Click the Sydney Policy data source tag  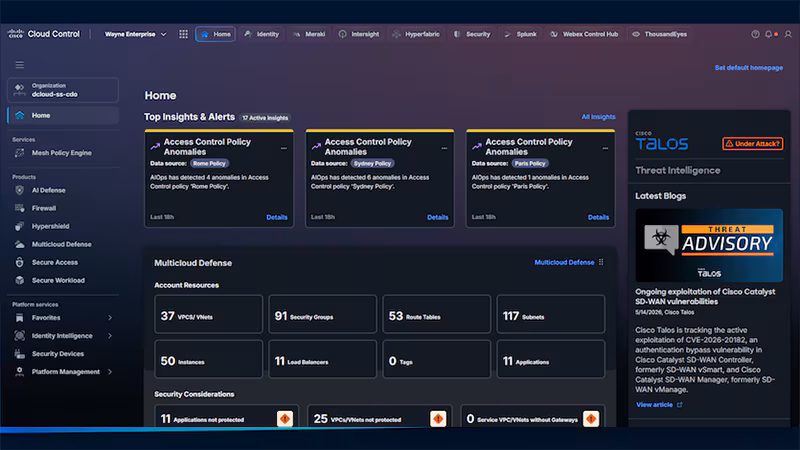pyautogui.click(x=372, y=163)
